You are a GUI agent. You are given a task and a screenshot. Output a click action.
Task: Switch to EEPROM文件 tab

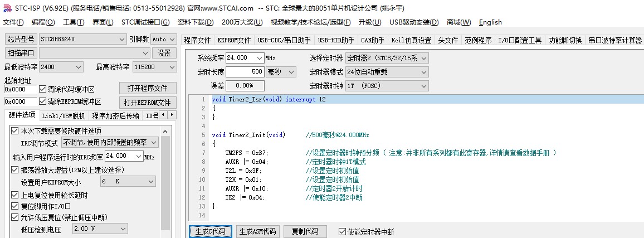pyautogui.click(x=234, y=40)
